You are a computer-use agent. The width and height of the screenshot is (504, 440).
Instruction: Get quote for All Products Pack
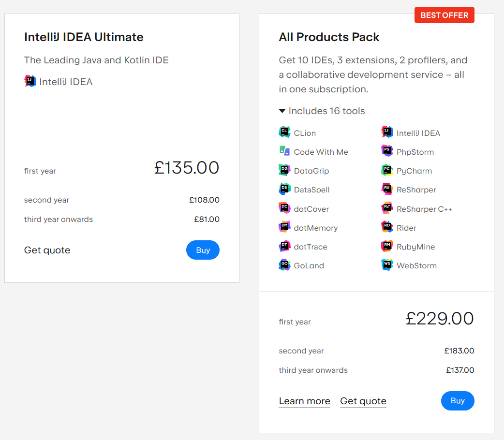pos(363,401)
